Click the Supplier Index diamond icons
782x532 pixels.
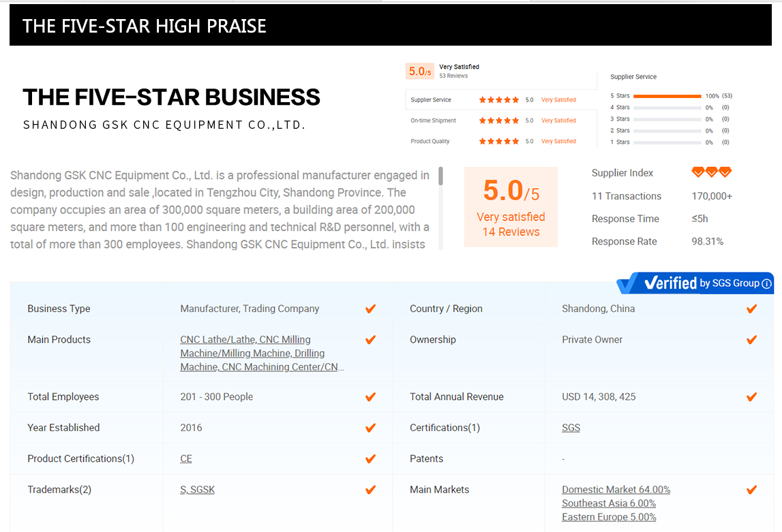tap(711, 172)
